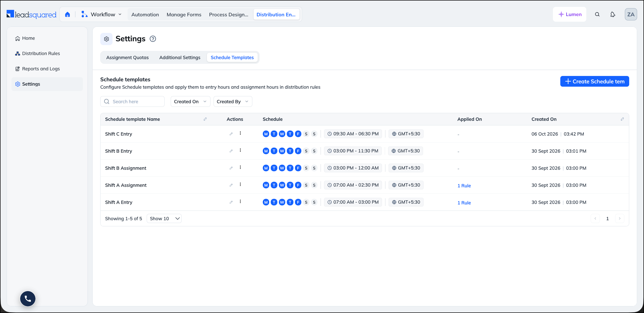Open the Created By filter dropdown
This screenshot has height=313, width=644.
click(233, 101)
